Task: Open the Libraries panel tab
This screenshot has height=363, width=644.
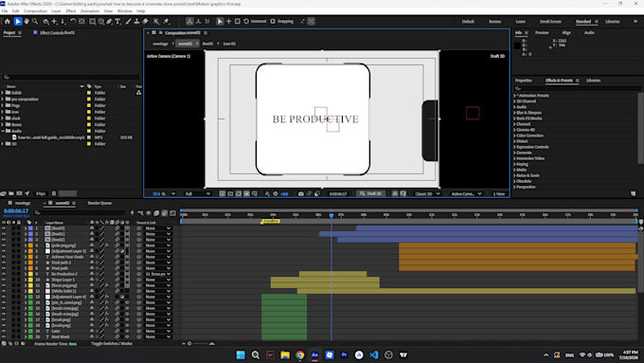Action: tap(593, 81)
